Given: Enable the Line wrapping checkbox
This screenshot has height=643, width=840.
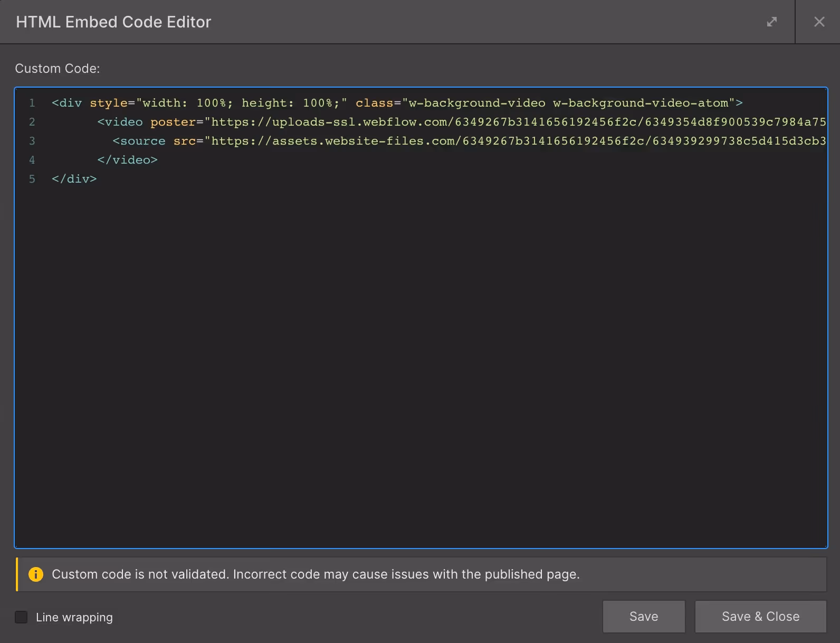Looking at the screenshot, I should (21, 617).
